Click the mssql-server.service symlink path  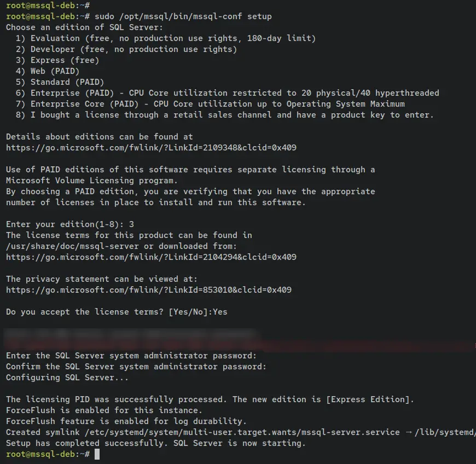pyautogui.click(x=242, y=432)
